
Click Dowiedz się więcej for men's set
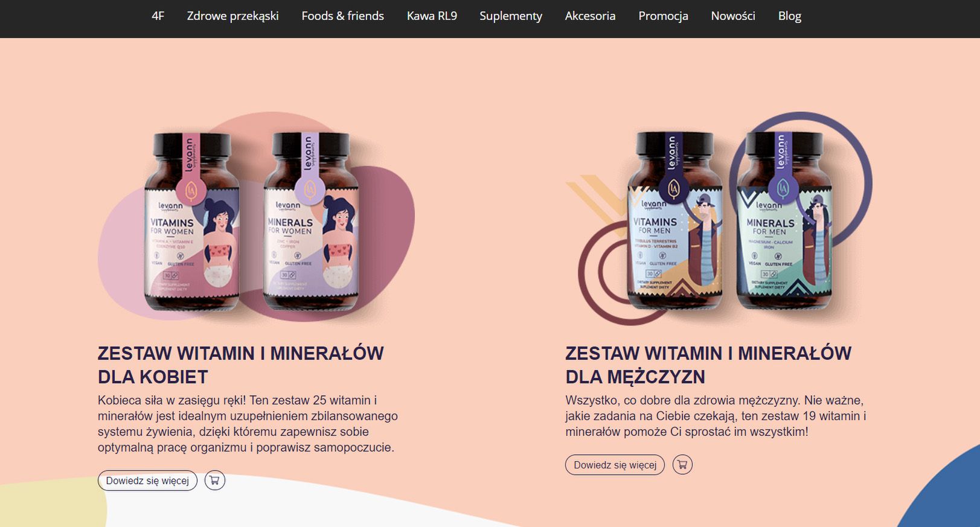[x=615, y=465]
